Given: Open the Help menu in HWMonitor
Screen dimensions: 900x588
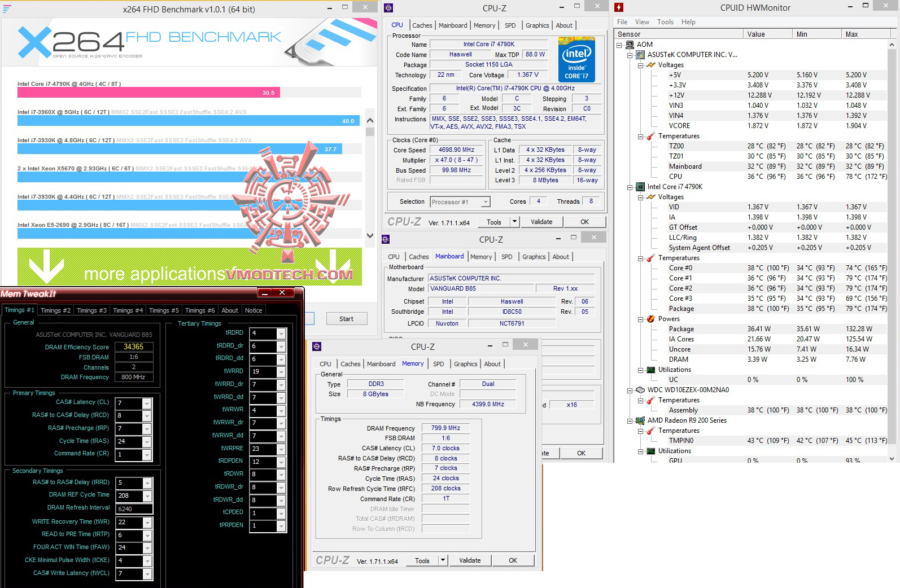Looking at the screenshot, I should point(688,22).
